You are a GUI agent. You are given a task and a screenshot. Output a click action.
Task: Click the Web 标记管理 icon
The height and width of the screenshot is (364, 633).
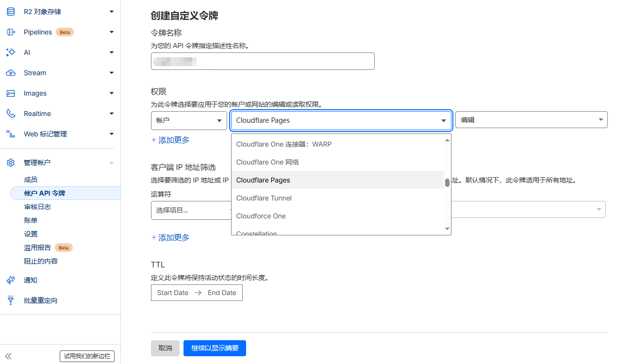(11, 134)
